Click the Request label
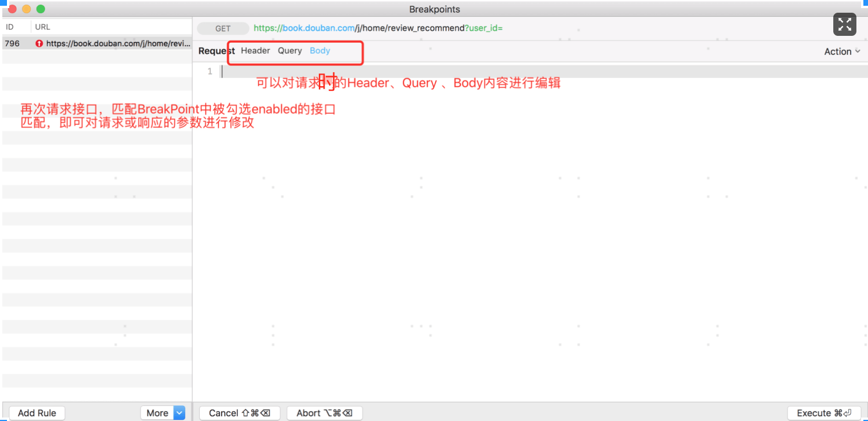Screen dimensions: 868x421 click(216, 51)
